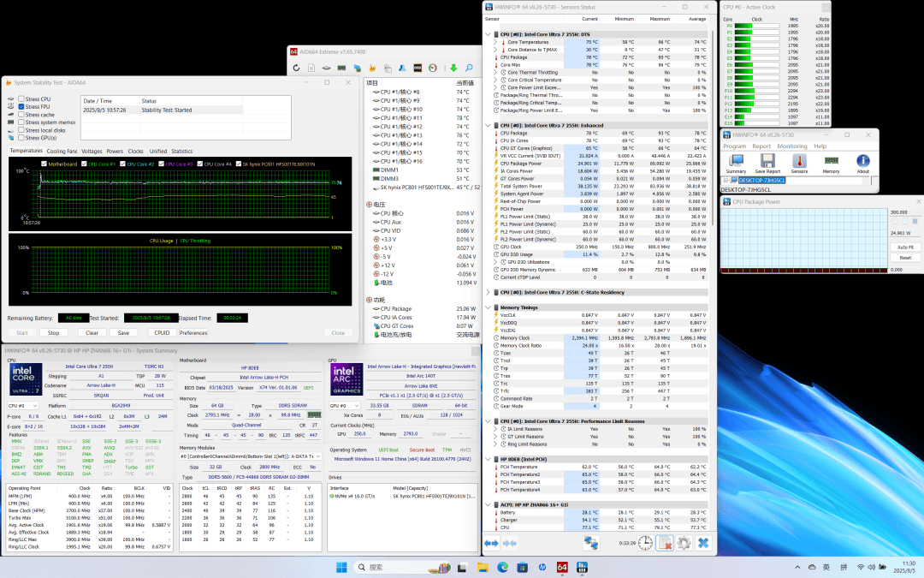Open the About icon in HWiNFO
The image size is (924, 578).
pyautogui.click(x=862, y=162)
